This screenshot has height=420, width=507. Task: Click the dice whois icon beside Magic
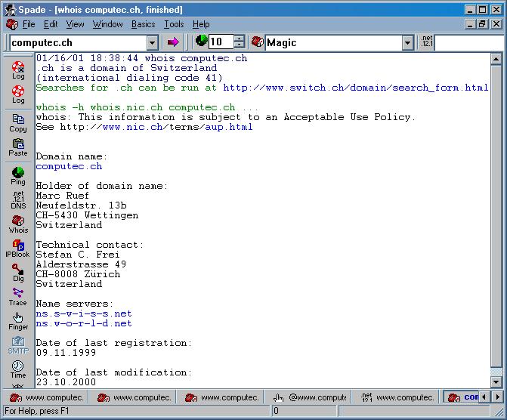[x=258, y=42]
